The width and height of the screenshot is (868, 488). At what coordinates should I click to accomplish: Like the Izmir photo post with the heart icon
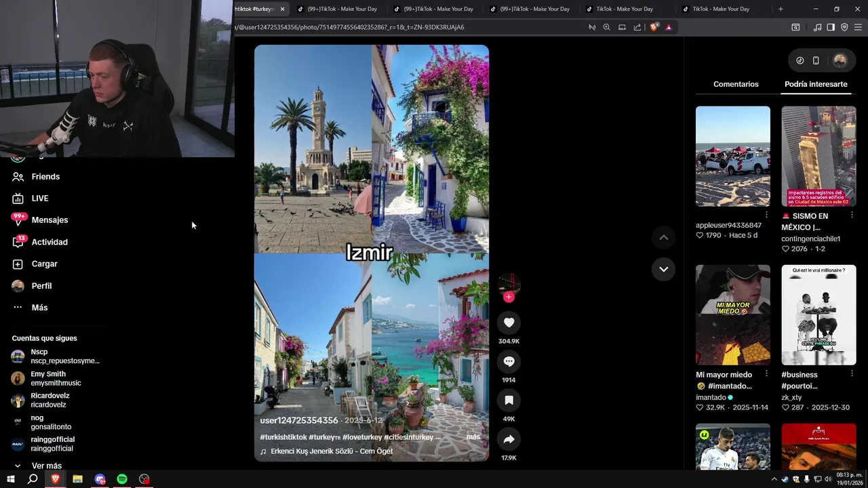click(x=509, y=323)
